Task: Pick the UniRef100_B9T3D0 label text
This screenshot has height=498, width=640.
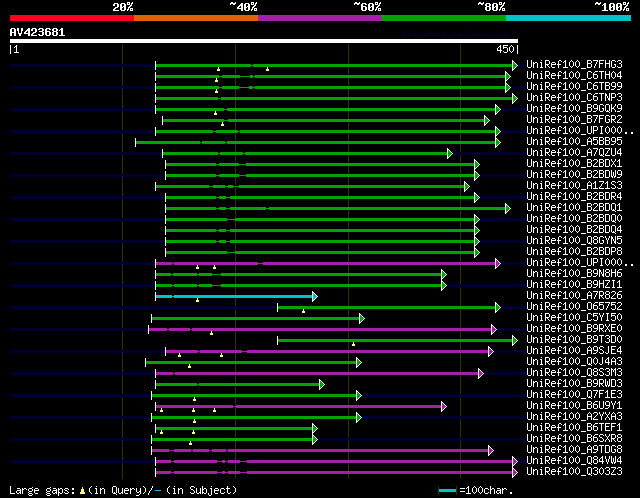Action: tap(574, 340)
